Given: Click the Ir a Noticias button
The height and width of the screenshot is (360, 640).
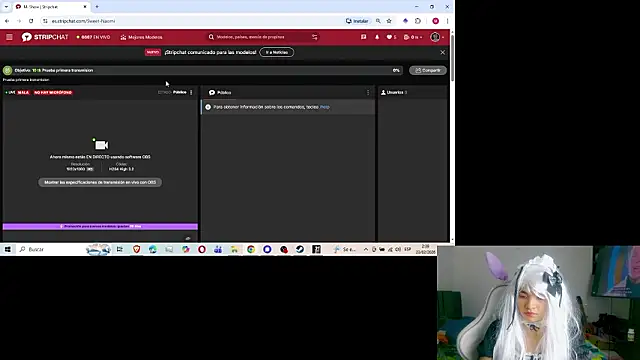Looking at the screenshot, I should 277,52.
